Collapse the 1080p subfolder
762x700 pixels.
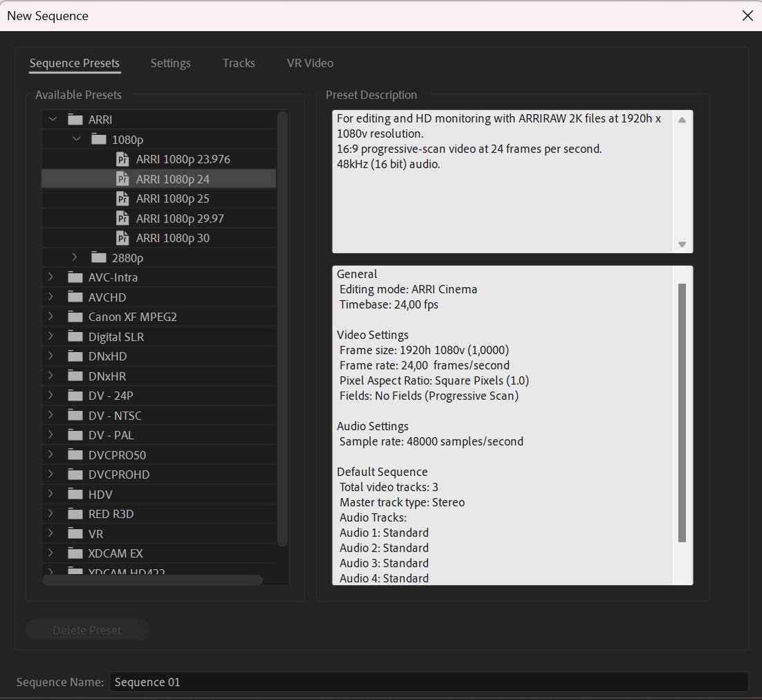(76, 139)
